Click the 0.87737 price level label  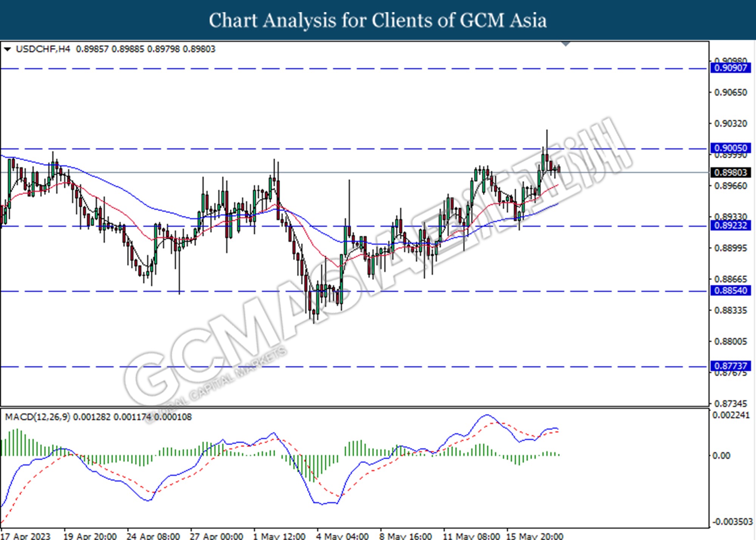(731, 366)
